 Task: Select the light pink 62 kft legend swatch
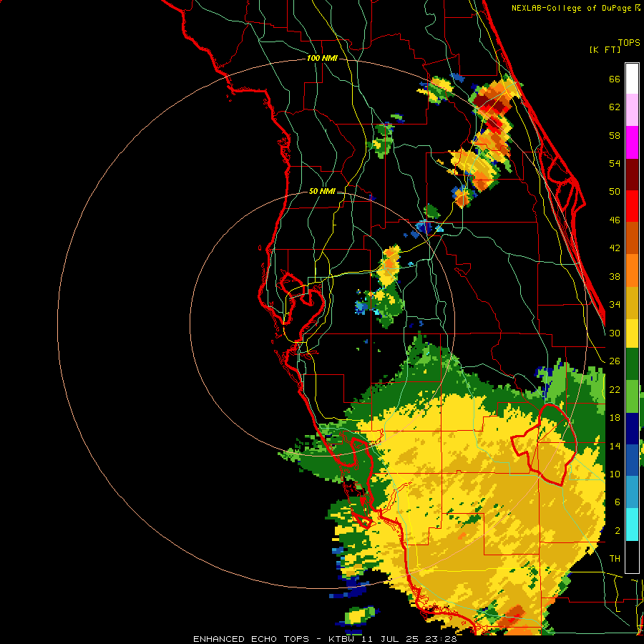click(x=632, y=109)
